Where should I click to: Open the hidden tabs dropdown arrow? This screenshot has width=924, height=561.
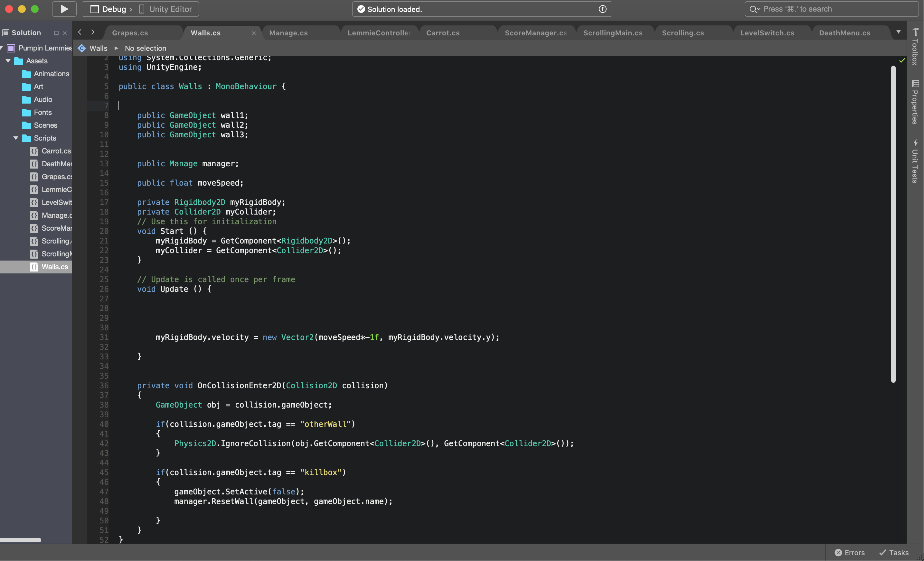[x=899, y=32]
